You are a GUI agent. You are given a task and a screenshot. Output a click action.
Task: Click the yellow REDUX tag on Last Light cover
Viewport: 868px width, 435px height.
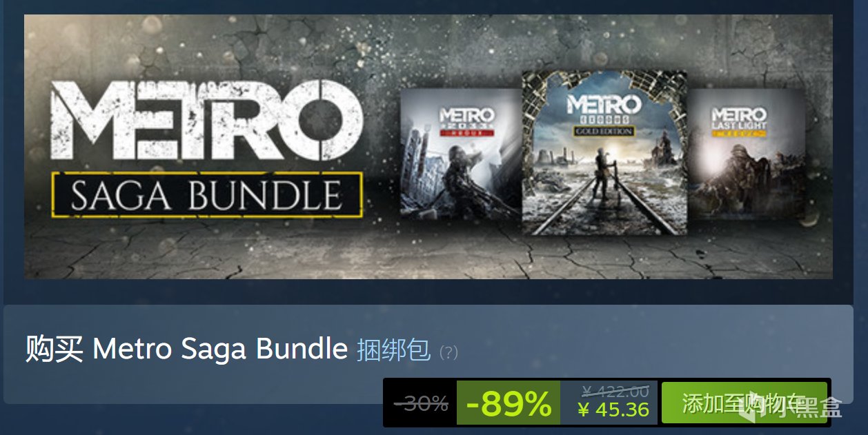pyautogui.click(x=739, y=136)
